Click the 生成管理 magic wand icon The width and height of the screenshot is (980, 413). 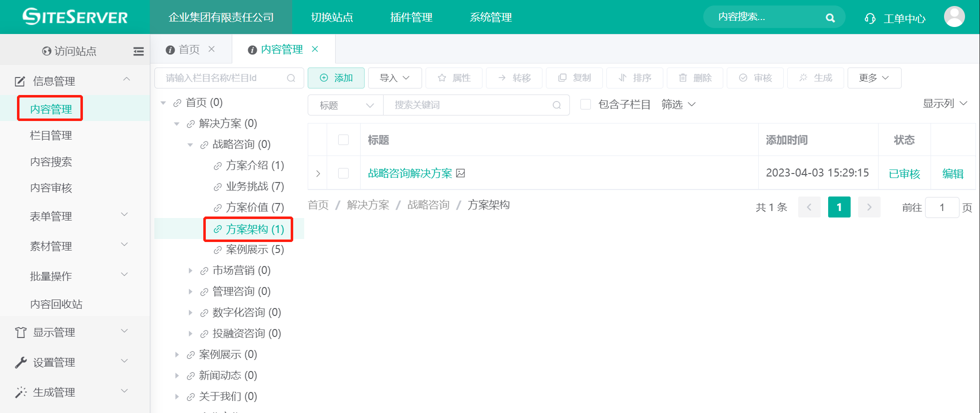[20, 392]
